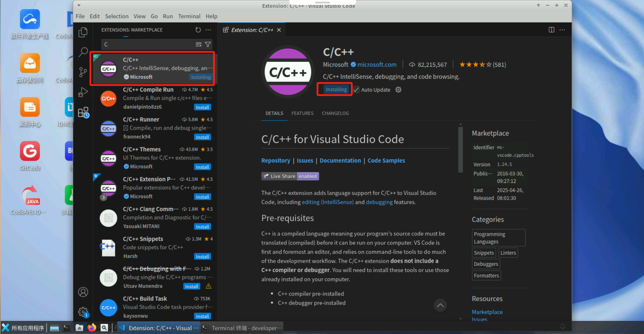
Task: Open the Help menu
Action: pos(211,16)
